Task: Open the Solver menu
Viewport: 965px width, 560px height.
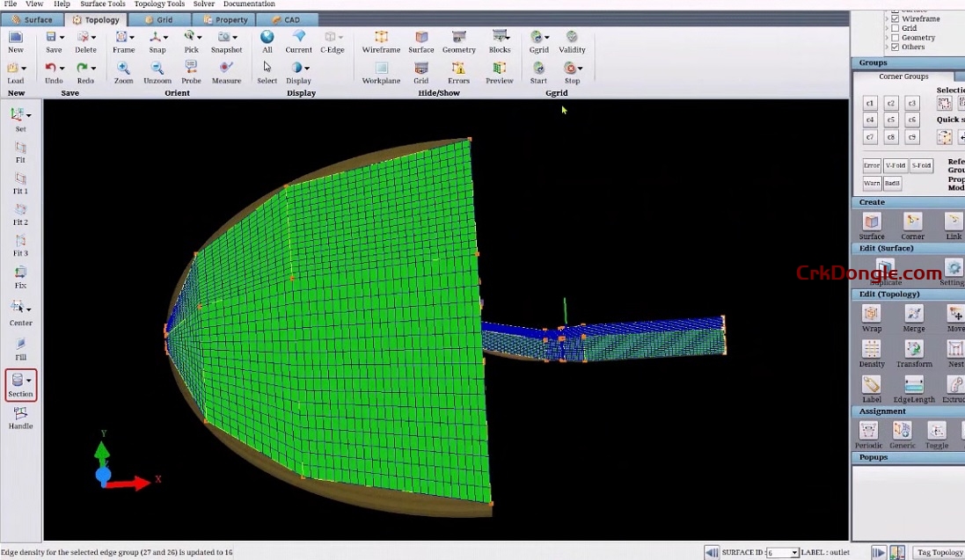Action: tap(203, 4)
